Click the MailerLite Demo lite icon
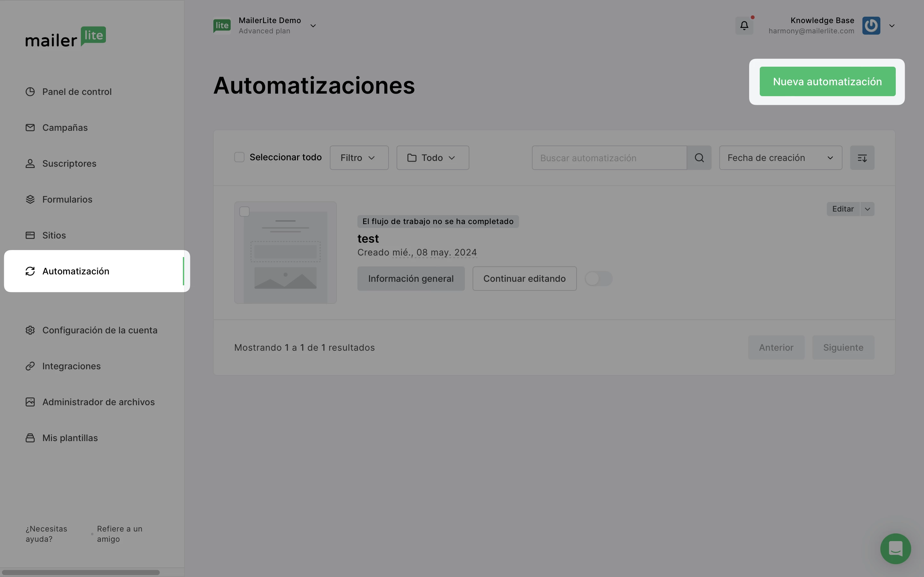Image resolution: width=924 pixels, height=577 pixels. (222, 26)
